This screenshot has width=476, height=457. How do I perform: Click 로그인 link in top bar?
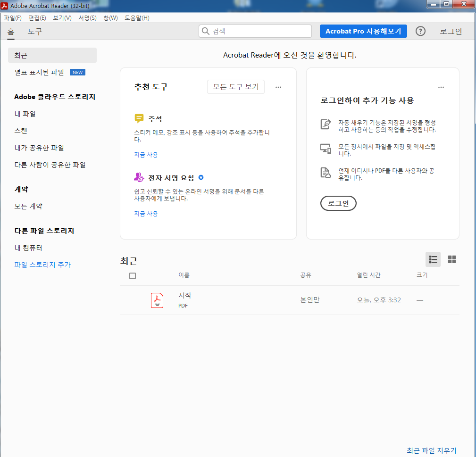point(451,31)
